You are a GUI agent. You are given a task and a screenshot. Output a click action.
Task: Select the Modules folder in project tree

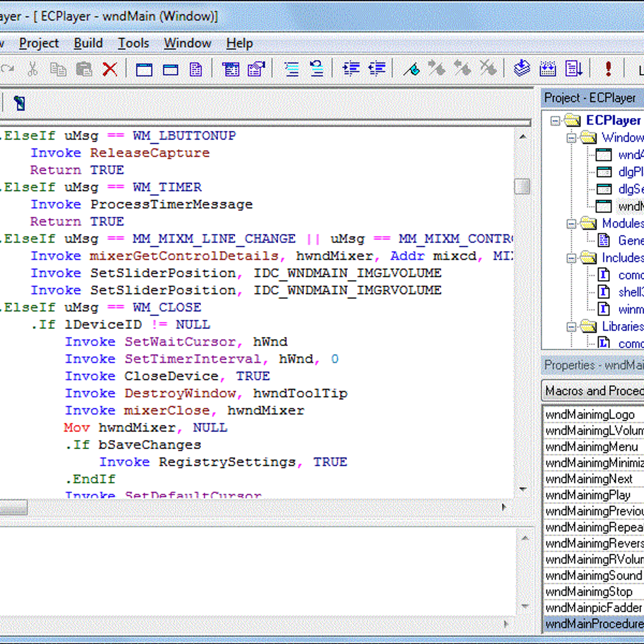tap(623, 223)
